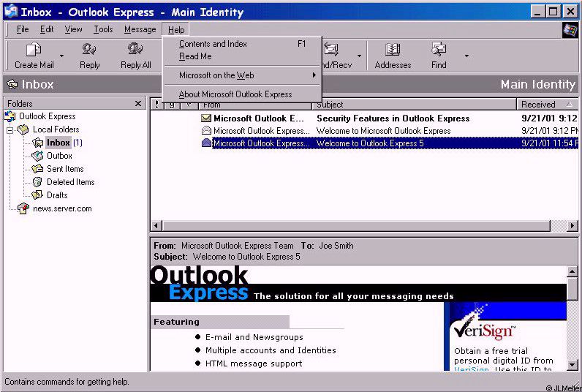582x392 pixels.
Task: Click the Outbox label in folder tree
Action: pyautogui.click(x=59, y=156)
